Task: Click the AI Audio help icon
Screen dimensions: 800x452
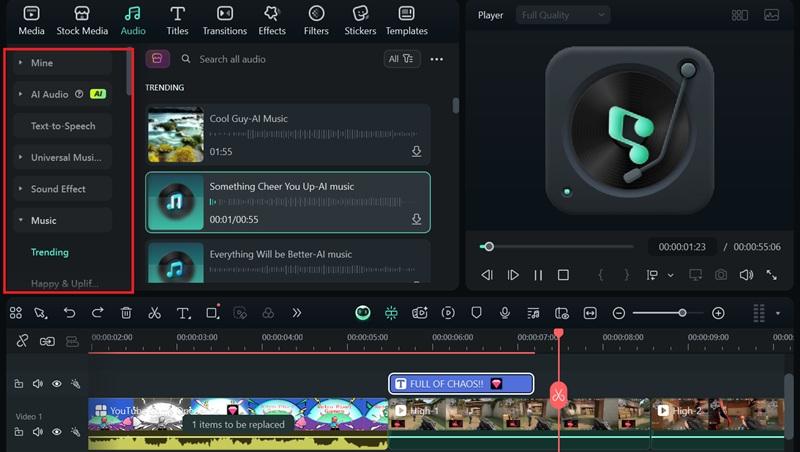Action: click(79, 94)
